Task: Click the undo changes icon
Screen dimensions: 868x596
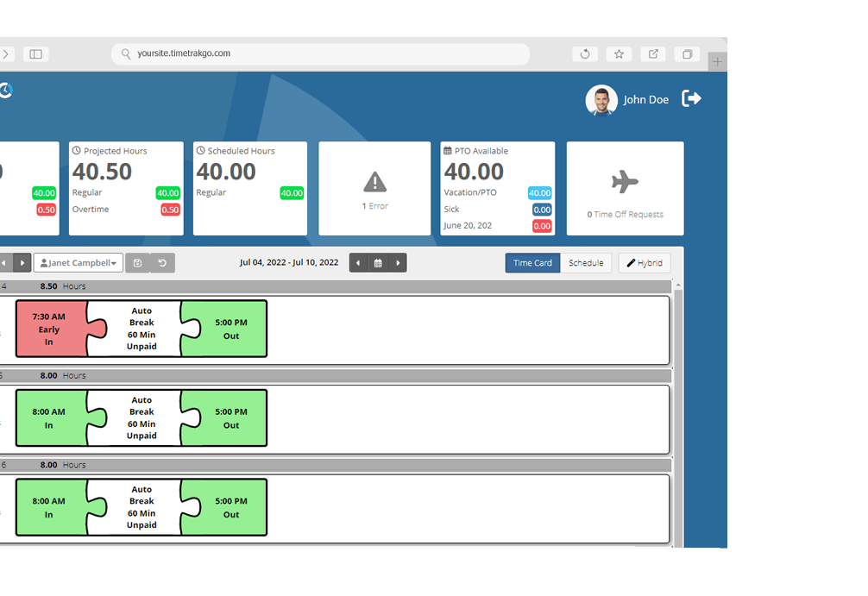Action: pyautogui.click(x=162, y=263)
